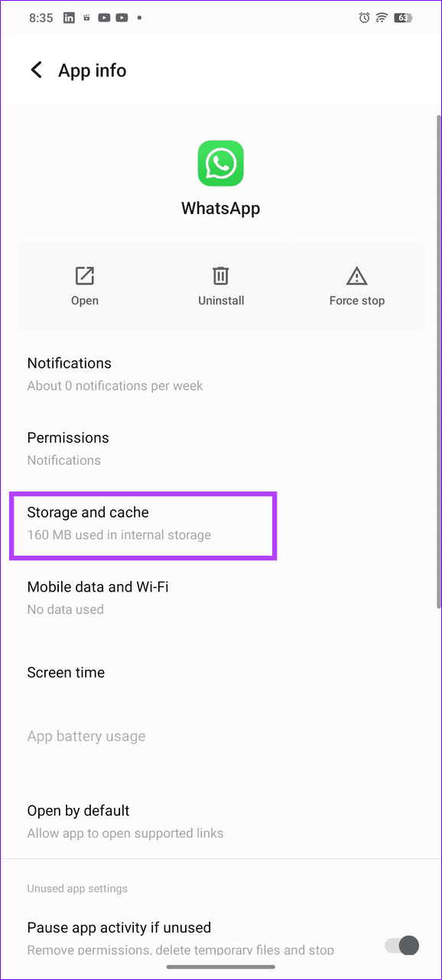The height and width of the screenshot is (980, 442).
Task: Tap the Uninstall trash icon
Action: coord(221,276)
